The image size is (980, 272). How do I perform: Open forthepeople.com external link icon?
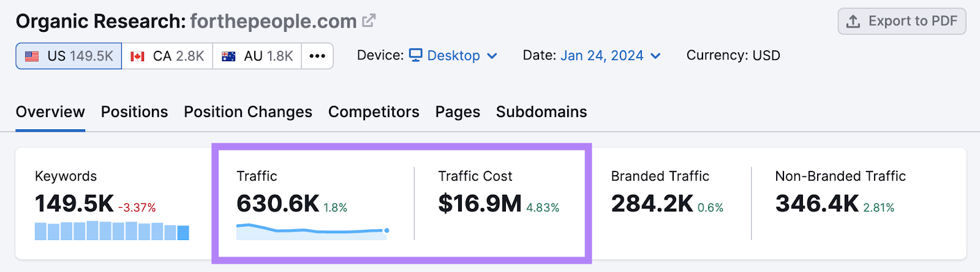pyautogui.click(x=368, y=21)
